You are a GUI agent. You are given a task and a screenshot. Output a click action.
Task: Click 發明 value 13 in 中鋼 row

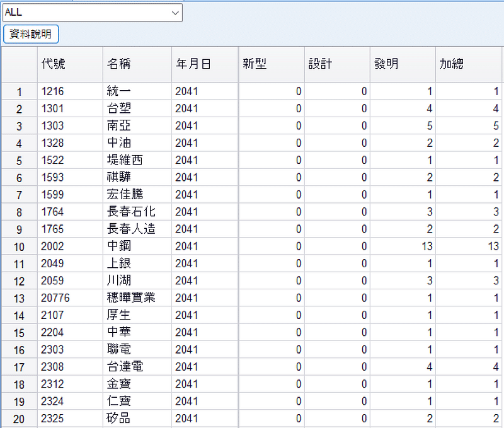point(403,246)
